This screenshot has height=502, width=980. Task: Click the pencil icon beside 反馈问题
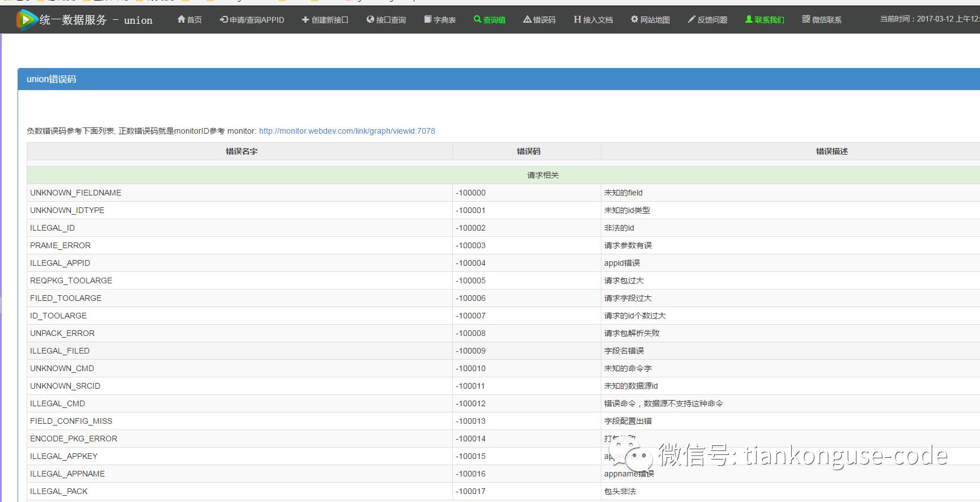[691, 19]
